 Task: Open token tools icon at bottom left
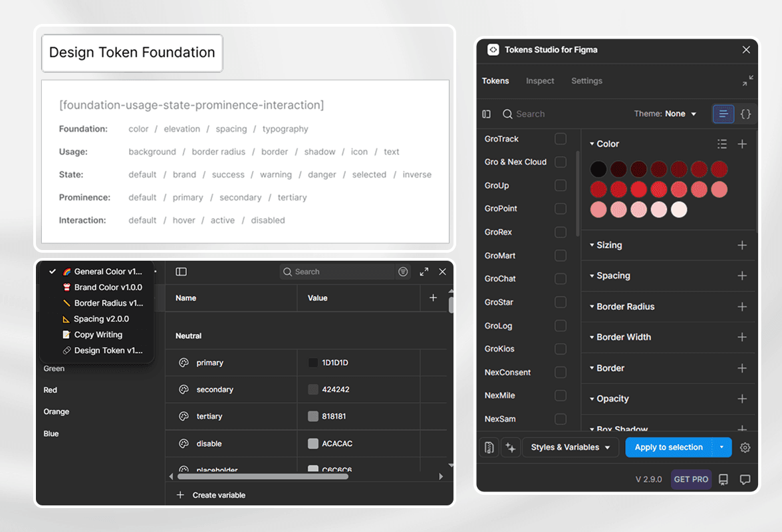point(489,448)
